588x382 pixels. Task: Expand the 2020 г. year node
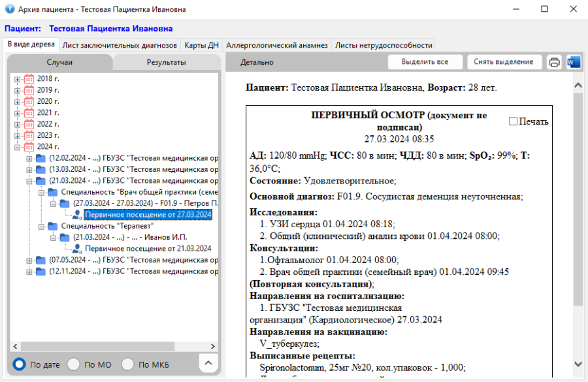coord(17,102)
